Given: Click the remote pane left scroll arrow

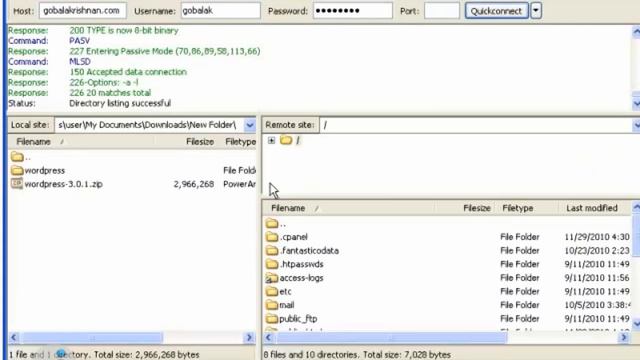Looking at the screenshot, I should point(268,338).
